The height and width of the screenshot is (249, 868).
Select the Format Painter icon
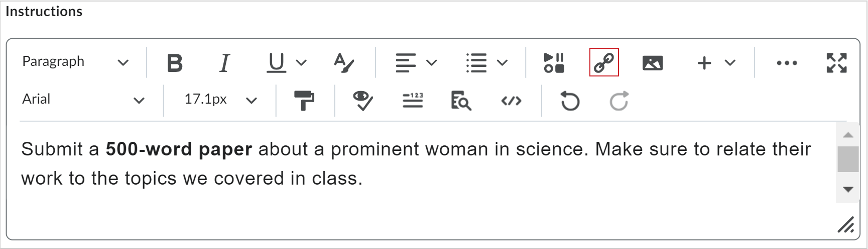304,101
